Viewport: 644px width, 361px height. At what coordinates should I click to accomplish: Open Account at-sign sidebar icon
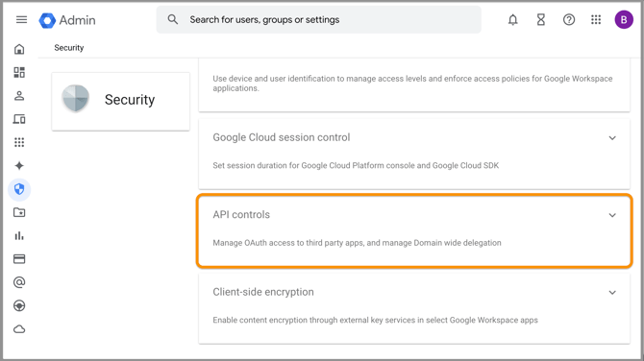coord(19,282)
